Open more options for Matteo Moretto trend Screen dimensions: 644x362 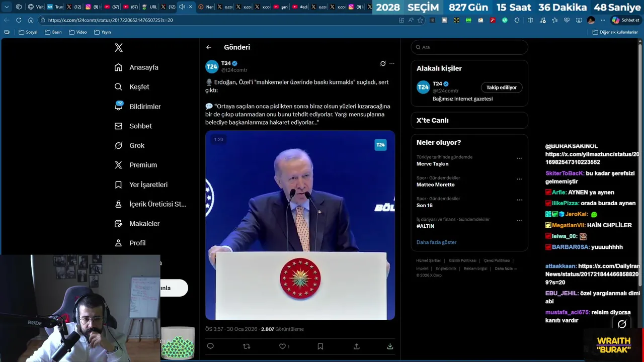(x=519, y=179)
